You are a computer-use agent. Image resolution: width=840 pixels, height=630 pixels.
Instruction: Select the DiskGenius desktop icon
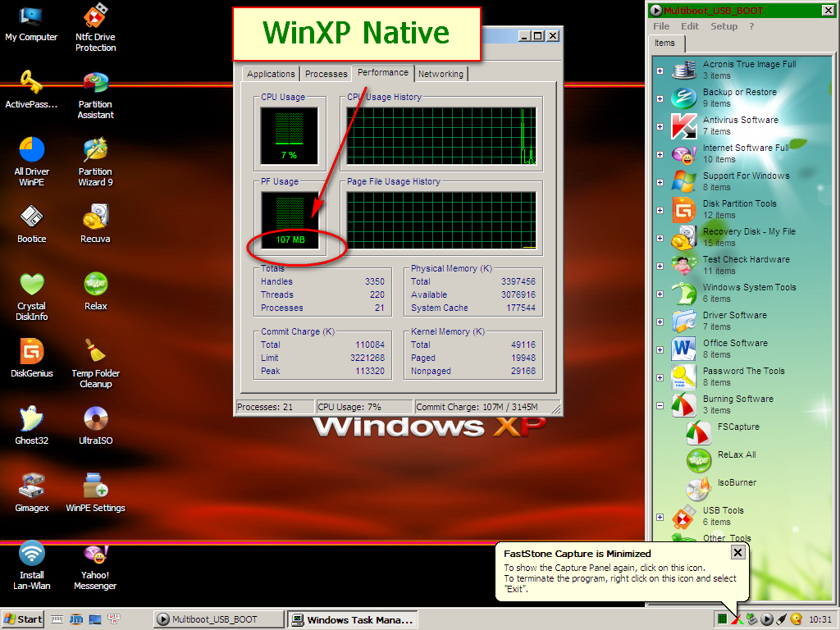click(31, 358)
